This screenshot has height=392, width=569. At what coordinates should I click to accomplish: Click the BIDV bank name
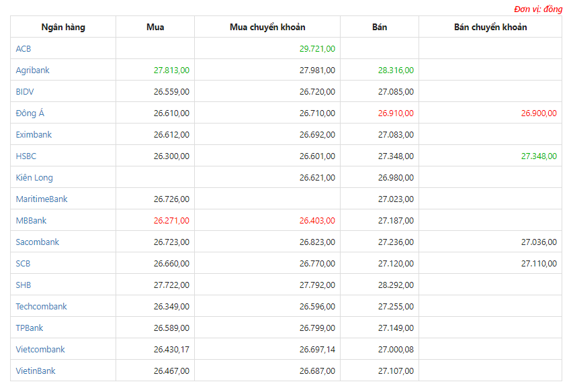coord(25,91)
